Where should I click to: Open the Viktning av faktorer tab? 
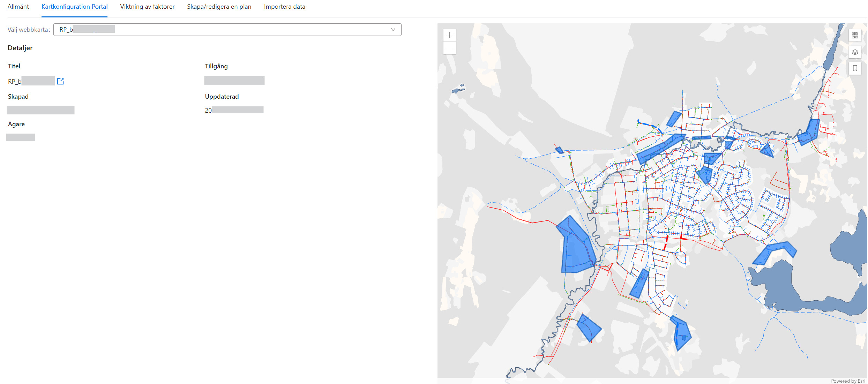(147, 7)
